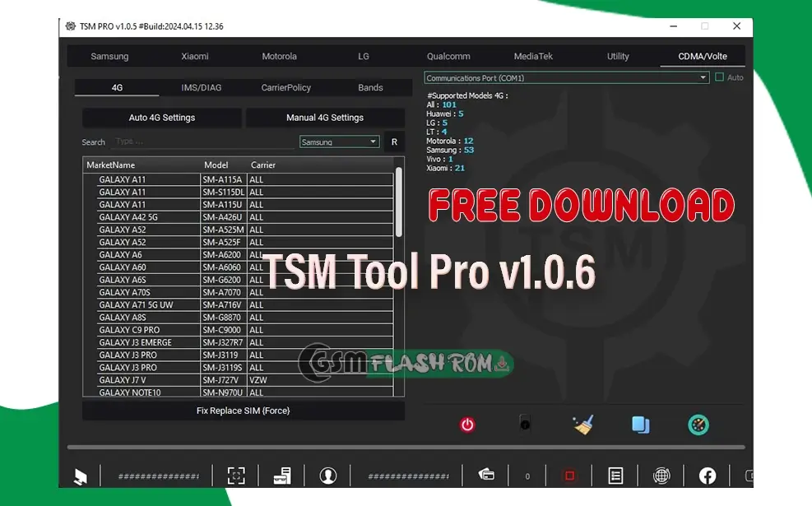The height and width of the screenshot is (506, 812).
Task: Switch to the Qualcomm tab
Action: point(448,56)
